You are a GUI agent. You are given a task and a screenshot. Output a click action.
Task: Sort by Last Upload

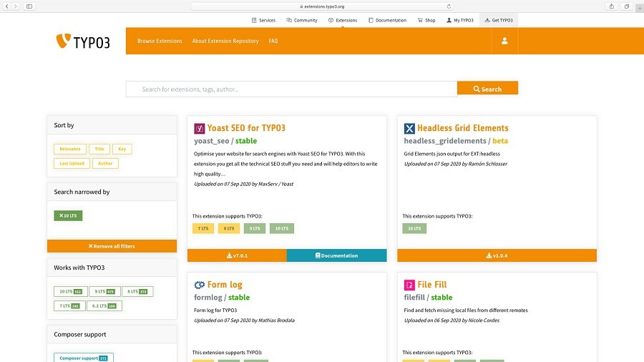pos(72,163)
